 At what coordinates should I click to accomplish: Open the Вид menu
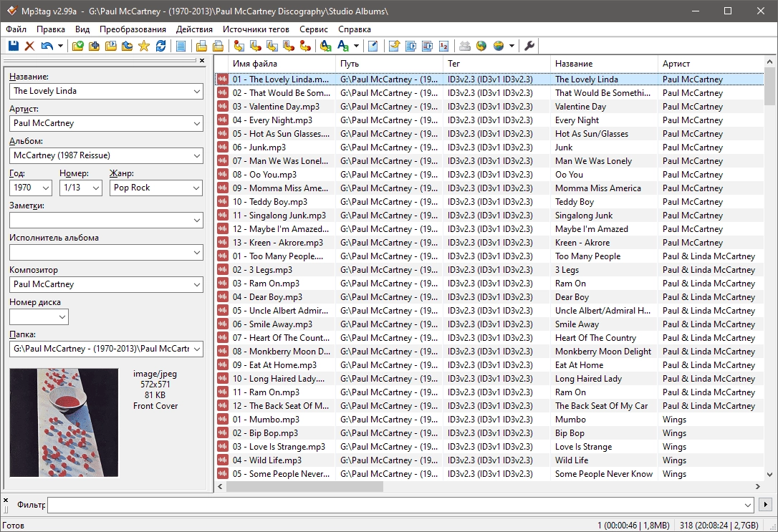[x=82, y=29]
